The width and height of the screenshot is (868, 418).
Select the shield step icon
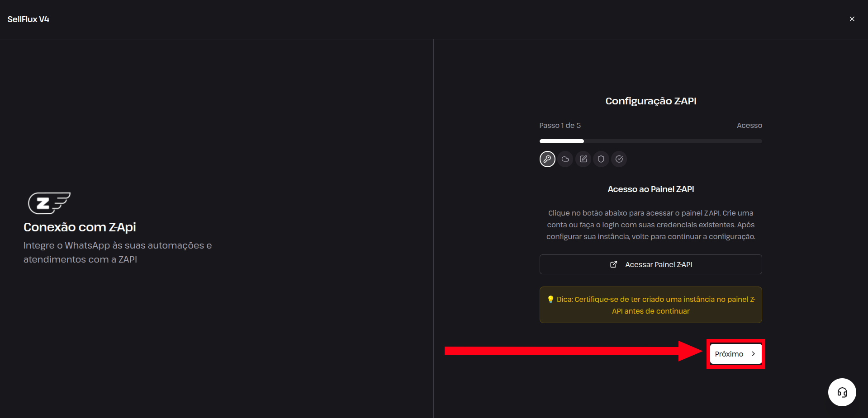(601, 159)
